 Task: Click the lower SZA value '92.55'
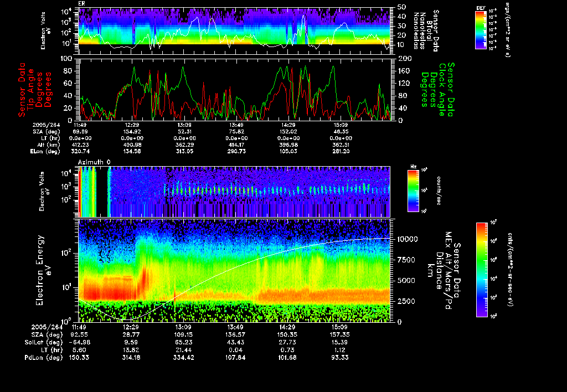(80, 335)
